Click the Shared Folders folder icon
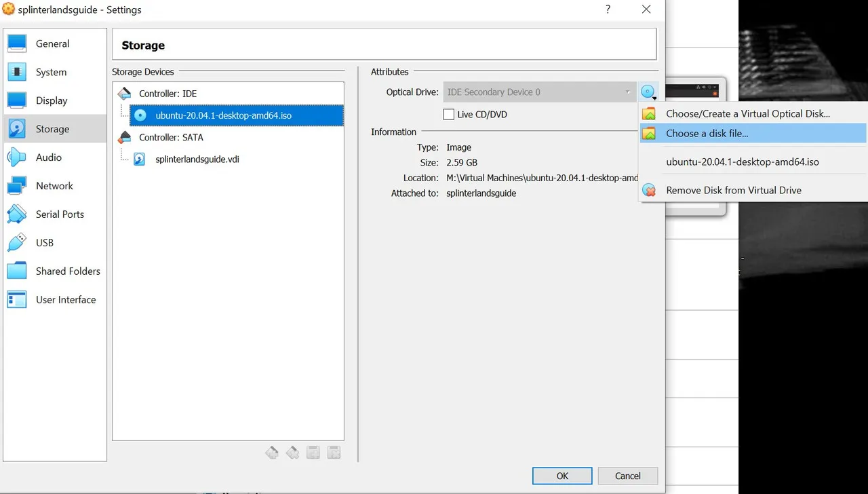The image size is (868, 494). (17, 271)
